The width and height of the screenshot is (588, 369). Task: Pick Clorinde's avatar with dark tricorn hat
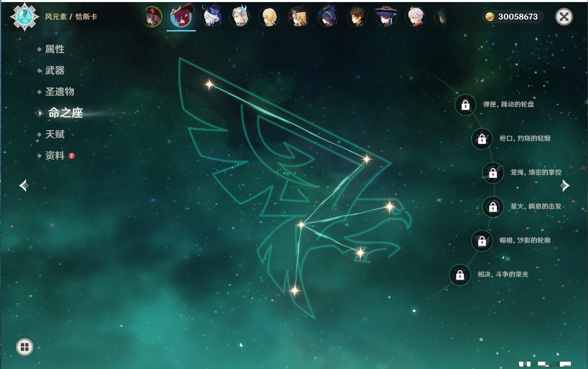pos(328,17)
